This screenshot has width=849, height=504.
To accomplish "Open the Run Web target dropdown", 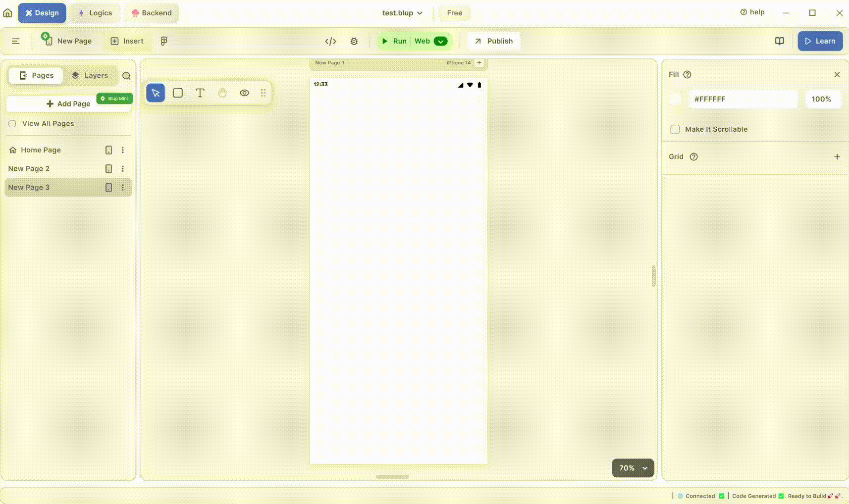I will 440,41.
